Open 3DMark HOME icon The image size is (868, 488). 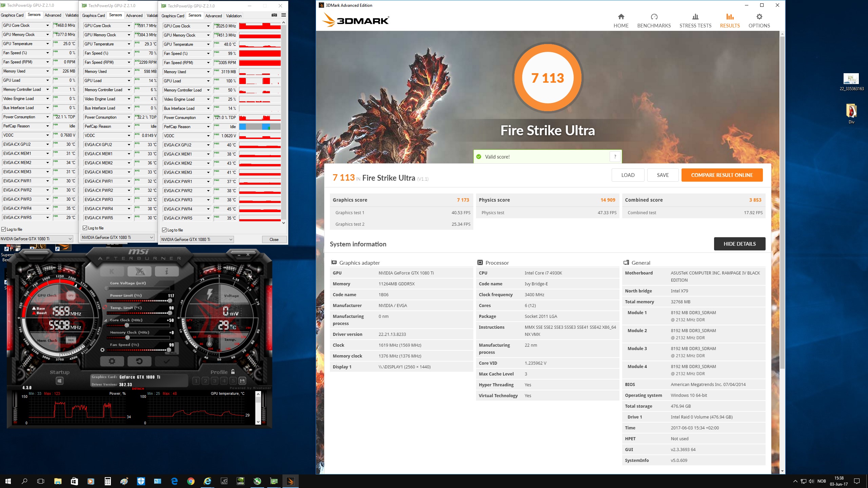[621, 17]
